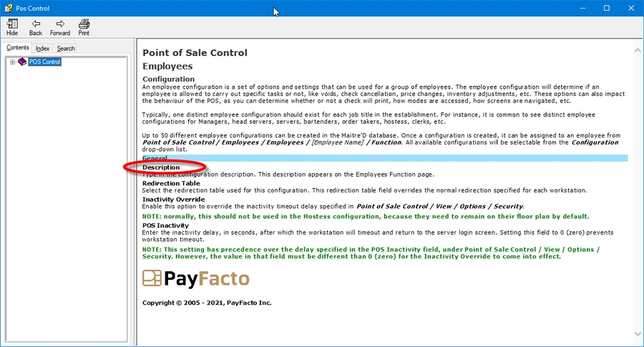The height and width of the screenshot is (347, 644).
Task: Click the General section header bar
Action: tap(384, 158)
